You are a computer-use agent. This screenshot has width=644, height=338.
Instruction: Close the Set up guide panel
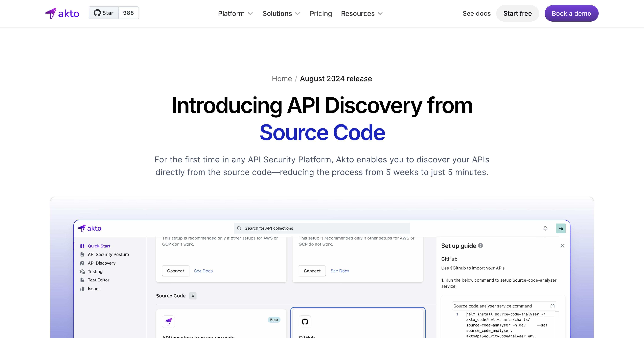[x=562, y=245]
